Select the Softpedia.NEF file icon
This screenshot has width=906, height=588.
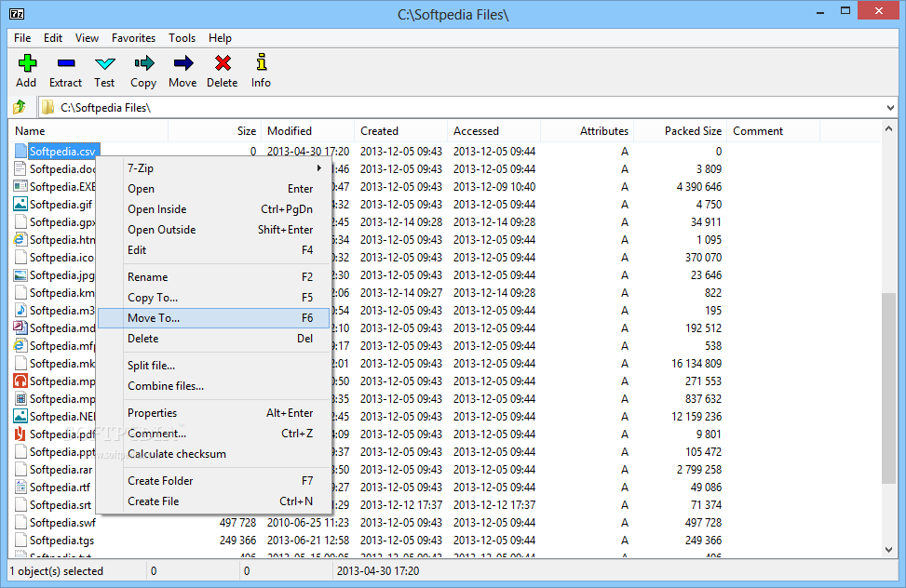[20, 416]
